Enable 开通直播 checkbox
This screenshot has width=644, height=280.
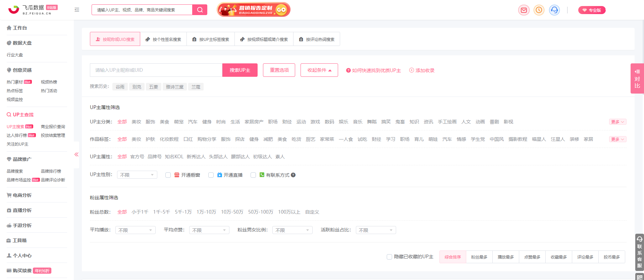point(211,175)
